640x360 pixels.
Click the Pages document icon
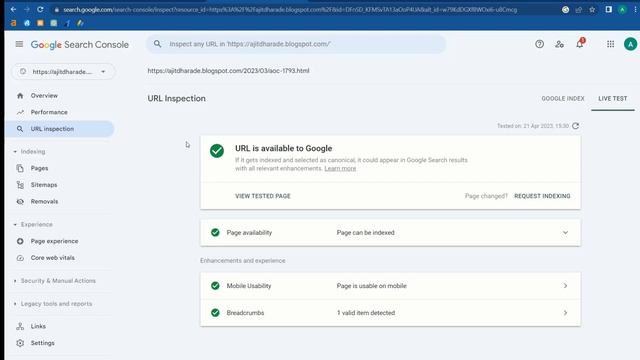coord(20,168)
